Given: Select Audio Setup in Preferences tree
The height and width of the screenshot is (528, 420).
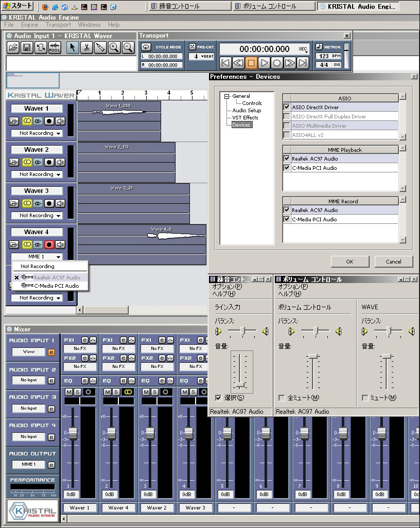Looking at the screenshot, I should pos(247,110).
